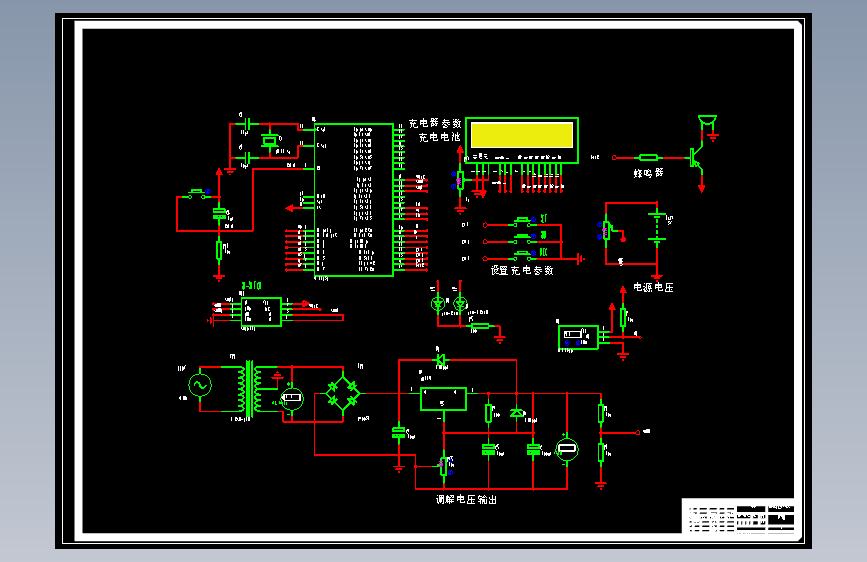The width and height of the screenshot is (867, 562).
Task: Click the round meter beside the transformer
Action: click(291, 398)
